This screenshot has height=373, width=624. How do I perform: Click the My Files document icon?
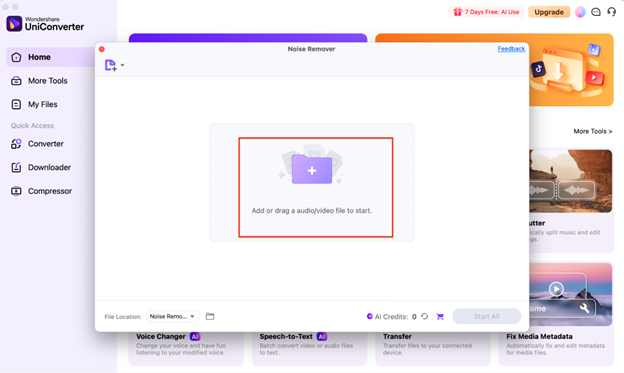16,104
